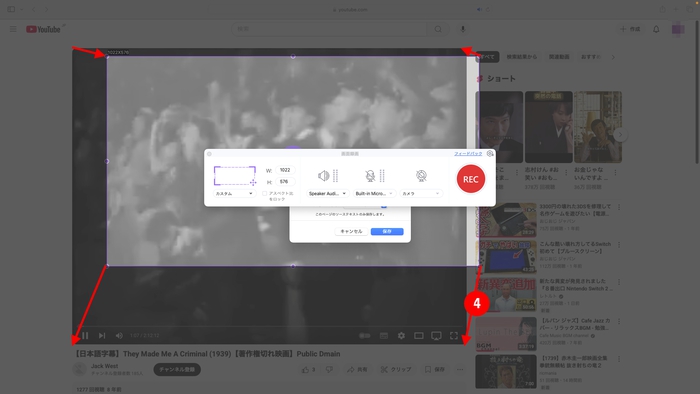The height and width of the screenshot is (394, 700).
Task: Toggle the speaker audio icon in the recorder
Action: pyautogui.click(x=323, y=176)
